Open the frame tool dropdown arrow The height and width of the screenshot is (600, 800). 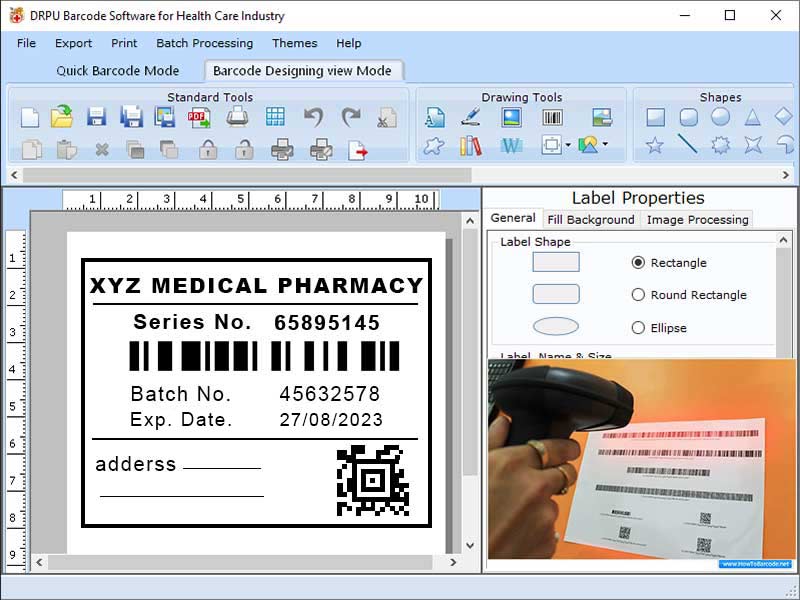pos(569,146)
